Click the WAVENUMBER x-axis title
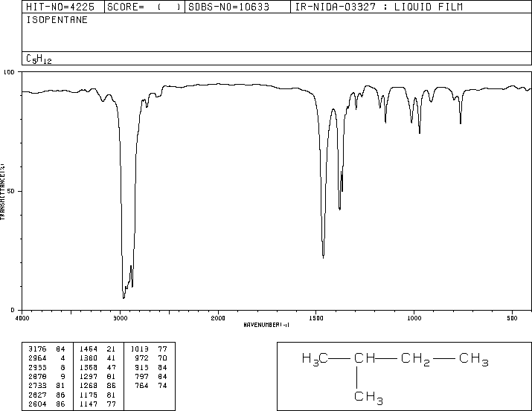532x411 pixels. point(266,325)
